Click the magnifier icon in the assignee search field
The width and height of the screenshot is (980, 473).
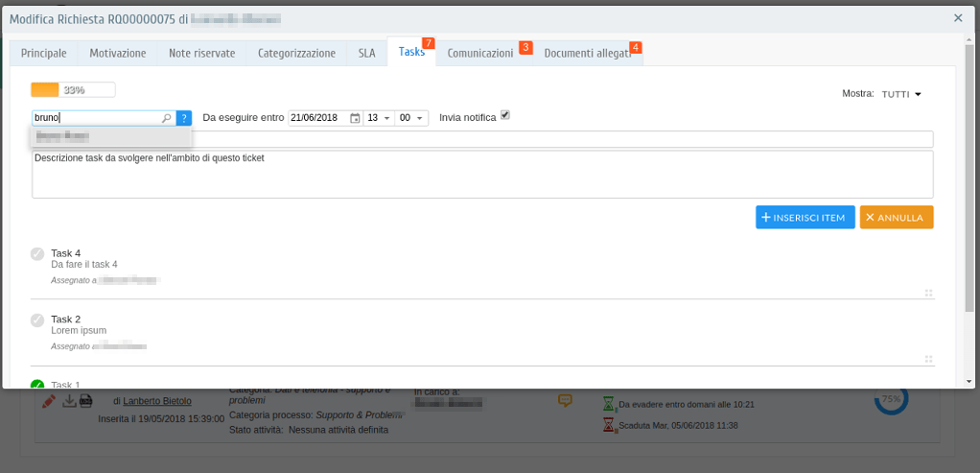[166, 118]
